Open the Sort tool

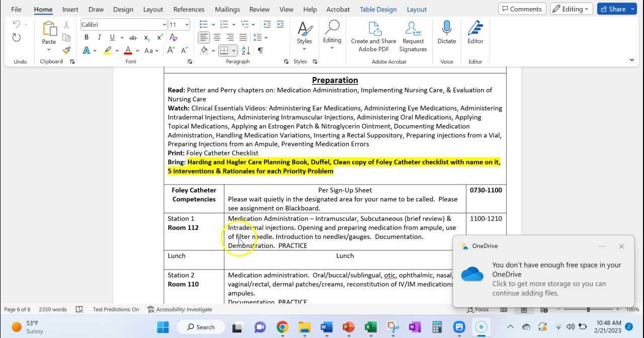coord(246,50)
